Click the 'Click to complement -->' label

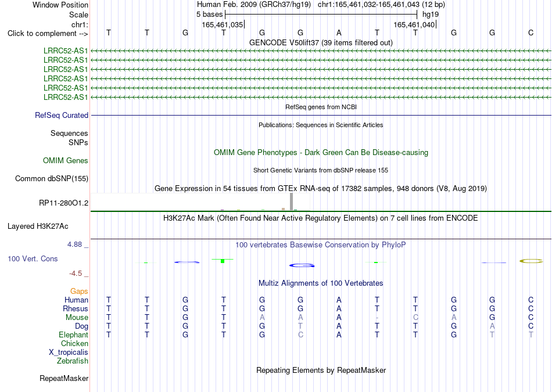tap(48, 34)
